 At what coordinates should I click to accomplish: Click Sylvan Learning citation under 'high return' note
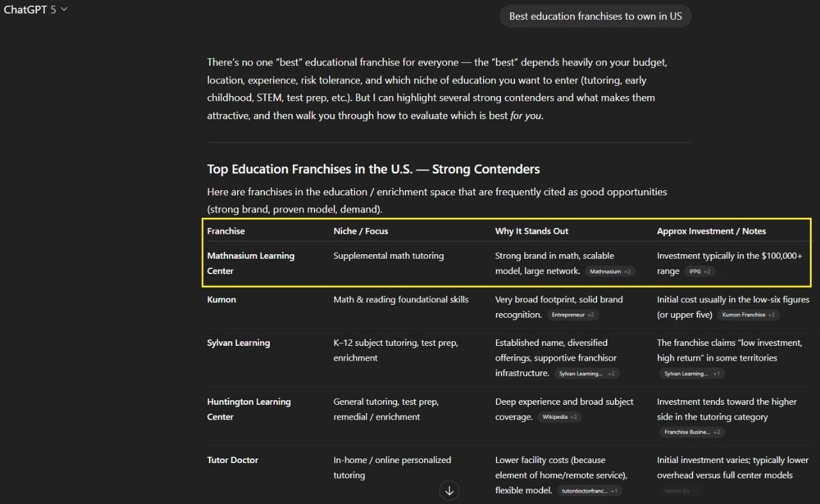point(691,373)
